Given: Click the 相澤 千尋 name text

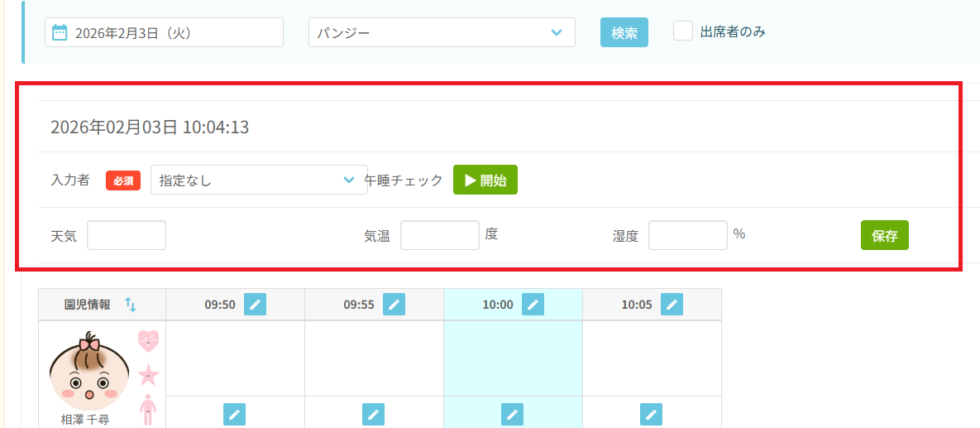Looking at the screenshot, I should pos(85,420).
